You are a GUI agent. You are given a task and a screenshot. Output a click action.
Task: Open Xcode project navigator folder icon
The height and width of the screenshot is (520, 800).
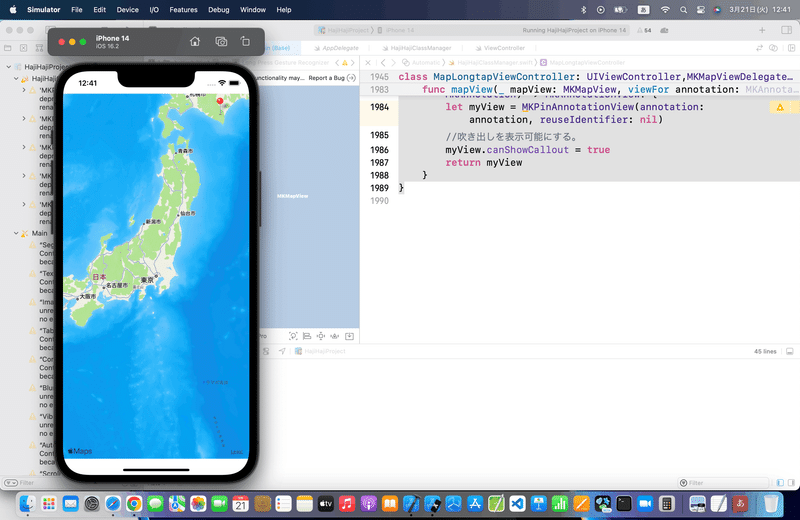(x=8, y=48)
